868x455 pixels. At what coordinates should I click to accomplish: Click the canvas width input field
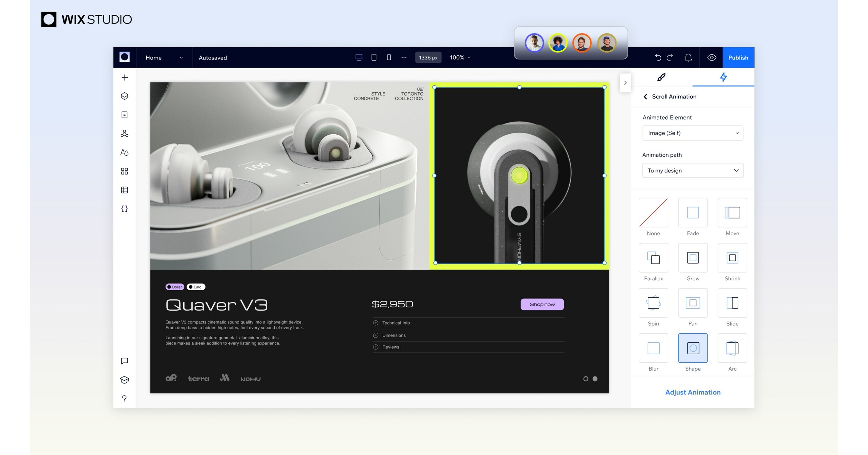(x=428, y=58)
